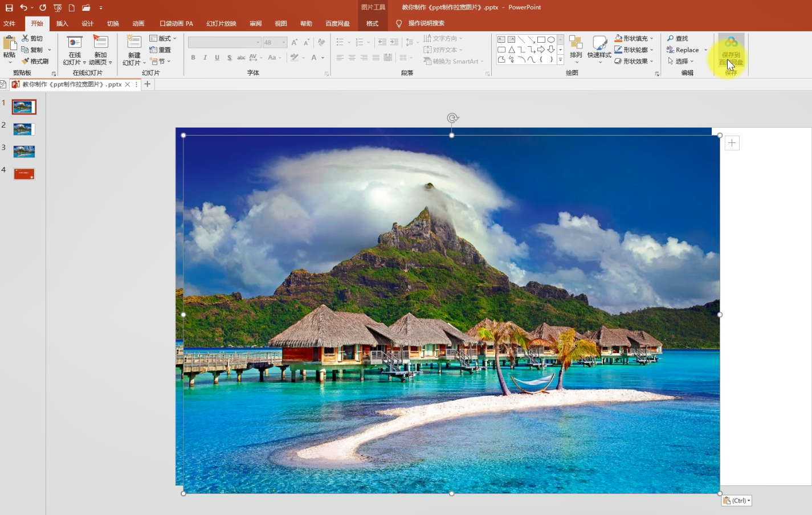
Task: Decrease font size icon
Action: (x=307, y=42)
